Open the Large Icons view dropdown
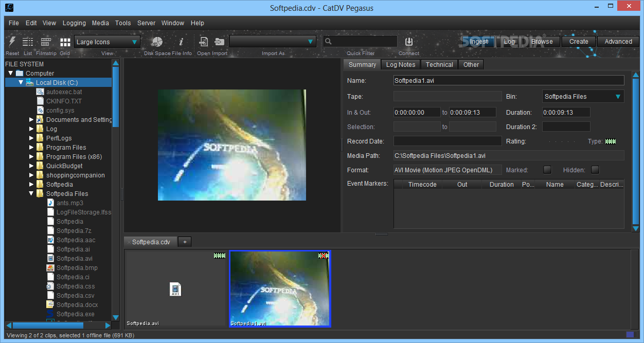This screenshot has height=343, width=644. (107, 42)
